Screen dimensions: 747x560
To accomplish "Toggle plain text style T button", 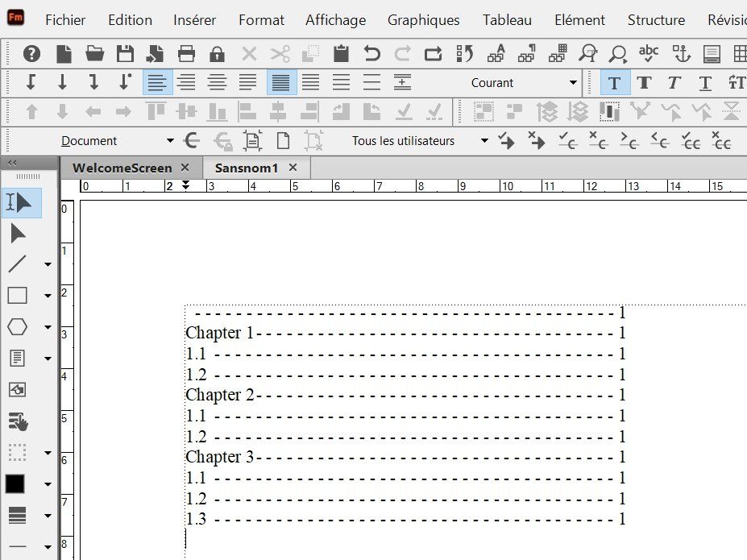I will (x=615, y=83).
